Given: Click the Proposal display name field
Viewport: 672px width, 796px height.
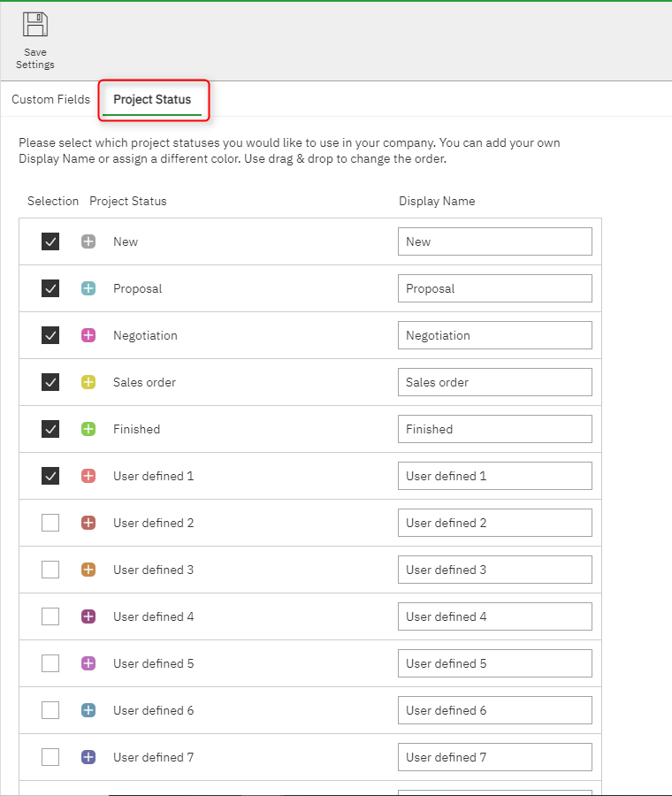Looking at the screenshot, I should click(494, 288).
